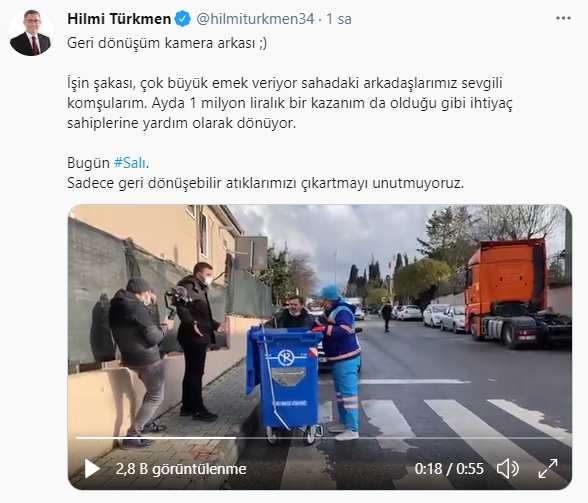The image size is (588, 503).
Task: Click the street worker in blue uniform
Action: pos(339,362)
